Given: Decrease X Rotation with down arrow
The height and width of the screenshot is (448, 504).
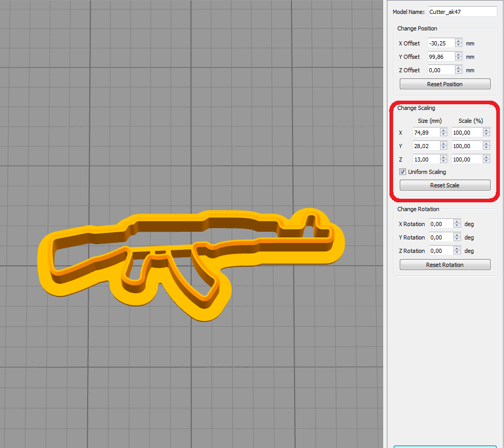Looking at the screenshot, I should pyautogui.click(x=457, y=226).
